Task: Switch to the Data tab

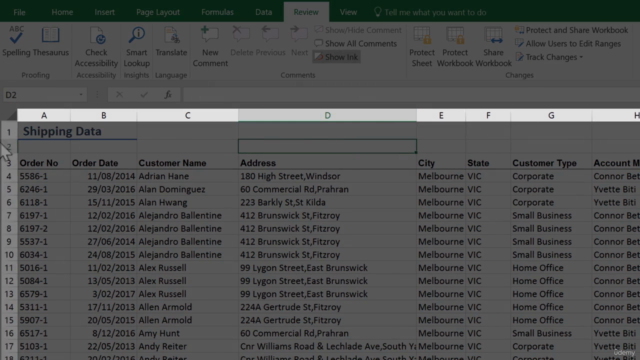Action: [x=264, y=12]
